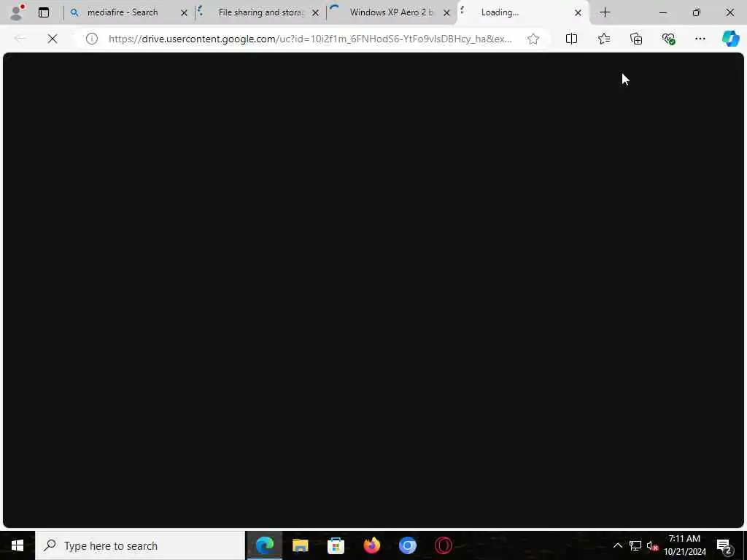Click the address bar URL
Image resolution: width=747 pixels, height=560 pixels.
tap(309, 39)
